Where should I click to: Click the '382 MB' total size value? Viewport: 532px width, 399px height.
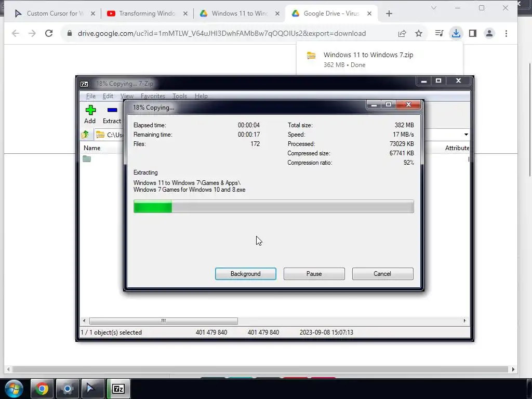[x=404, y=125]
